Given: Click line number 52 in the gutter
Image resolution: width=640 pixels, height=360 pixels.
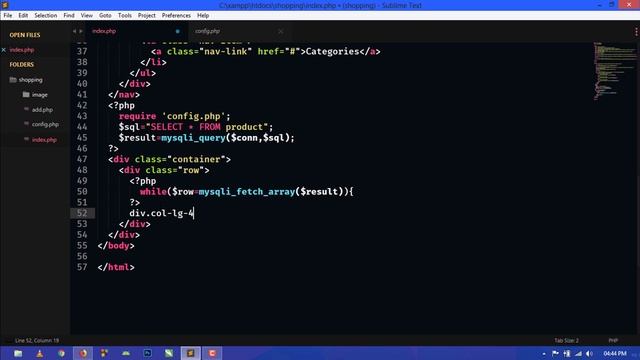Looking at the screenshot, I should [82, 213].
